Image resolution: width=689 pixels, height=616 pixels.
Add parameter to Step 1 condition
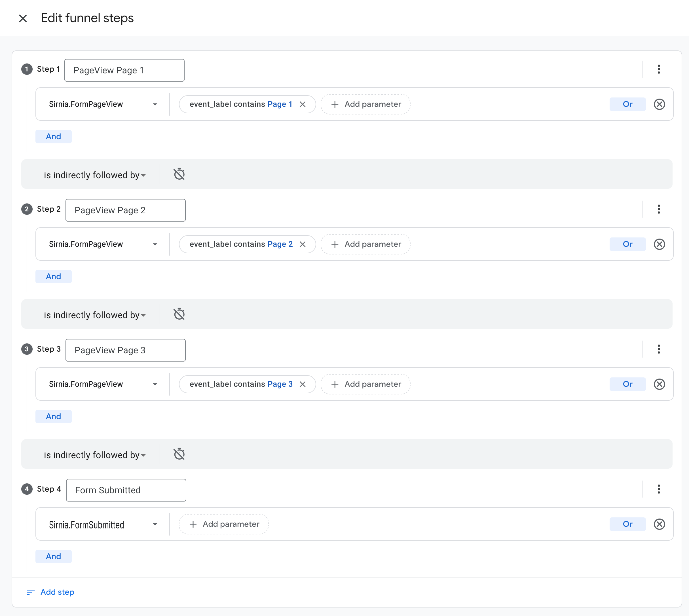click(x=365, y=104)
